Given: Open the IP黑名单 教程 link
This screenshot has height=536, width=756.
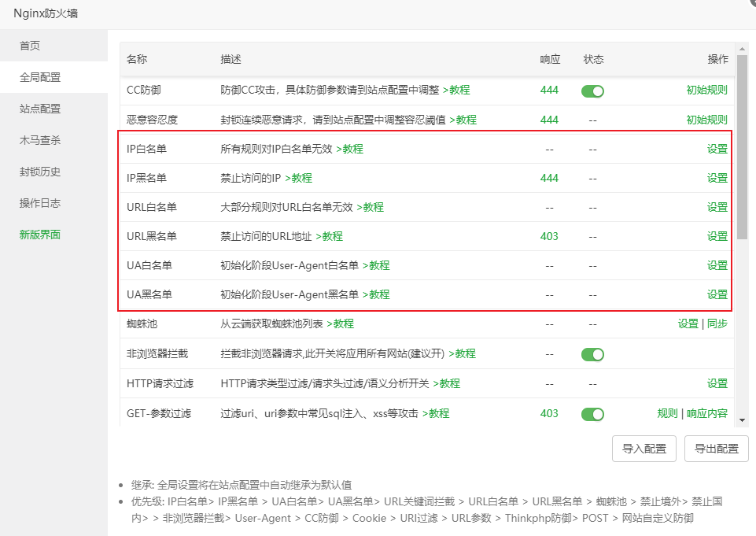Looking at the screenshot, I should (x=298, y=178).
